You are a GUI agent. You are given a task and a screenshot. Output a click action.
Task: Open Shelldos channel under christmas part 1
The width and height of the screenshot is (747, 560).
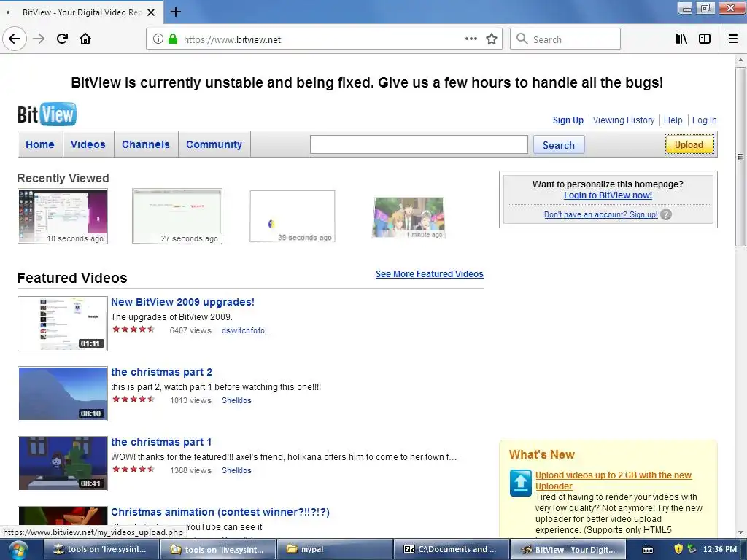[236, 470]
